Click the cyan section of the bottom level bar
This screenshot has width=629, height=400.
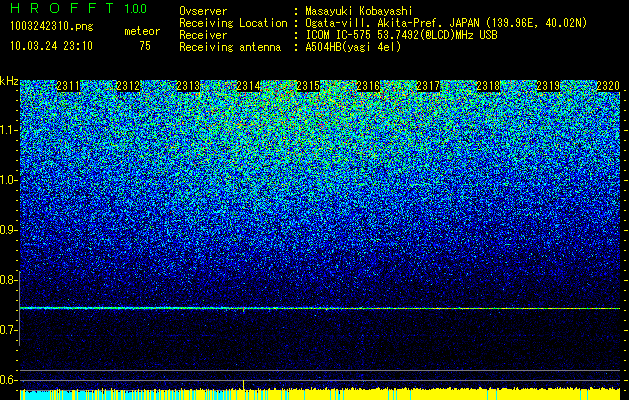pos(34,395)
